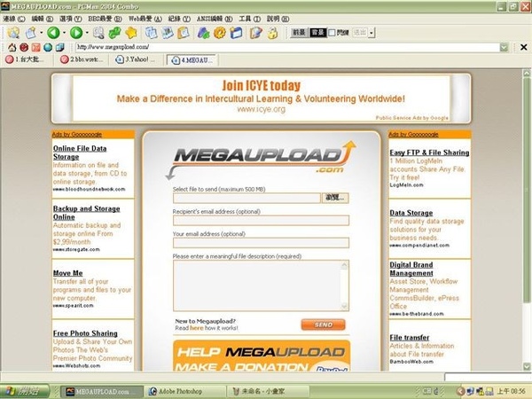The height and width of the screenshot is (399, 532).
Task: Click the yellow padlock icon
Action: [273, 33]
